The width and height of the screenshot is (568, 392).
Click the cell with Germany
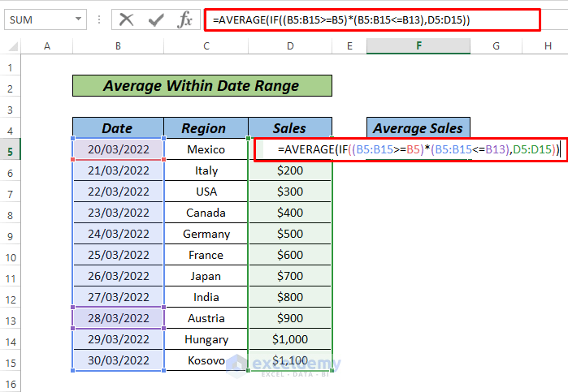click(206, 234)
